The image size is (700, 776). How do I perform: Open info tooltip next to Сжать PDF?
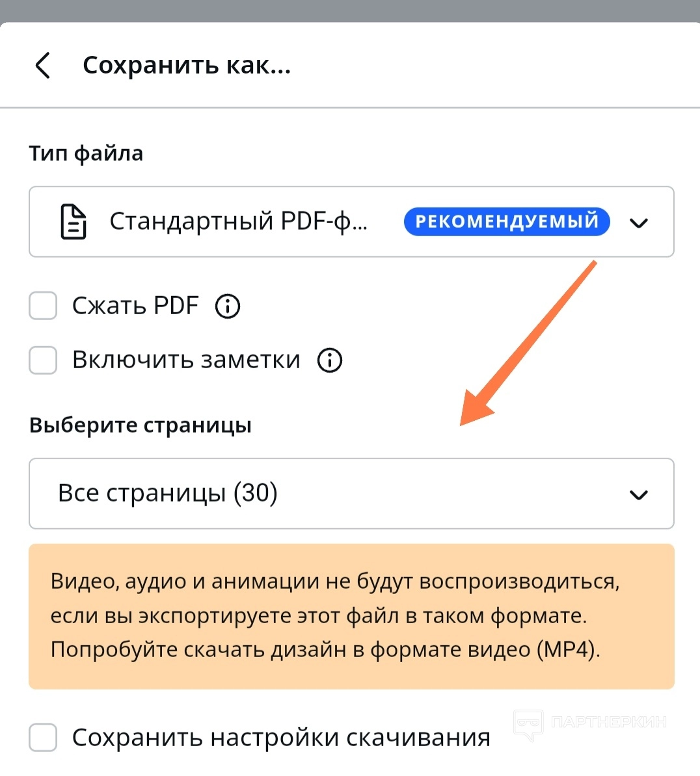pos(228,306)
